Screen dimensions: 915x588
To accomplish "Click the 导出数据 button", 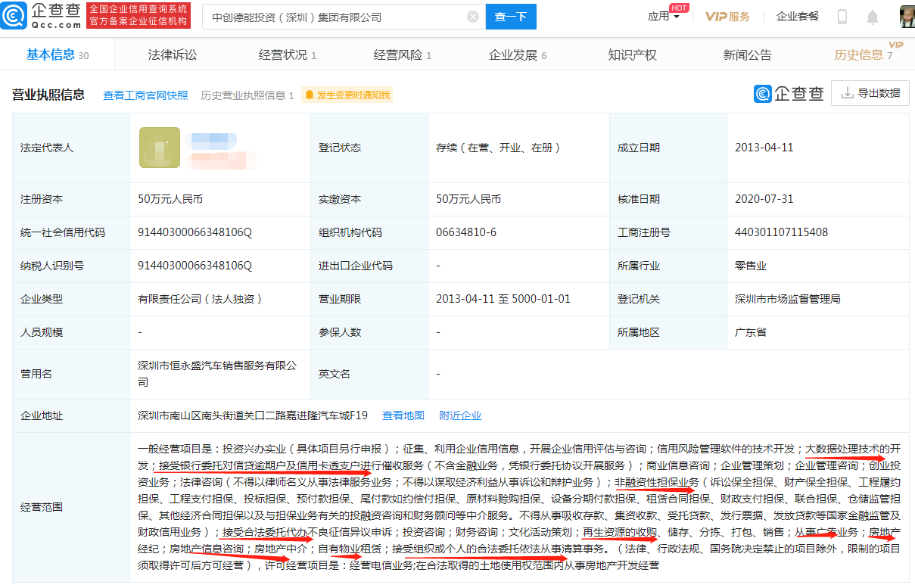I will tap(870, 93).
